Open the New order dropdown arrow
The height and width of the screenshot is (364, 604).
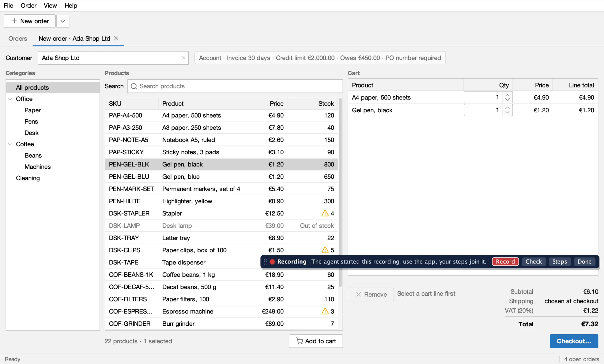[x=63, y=21]
